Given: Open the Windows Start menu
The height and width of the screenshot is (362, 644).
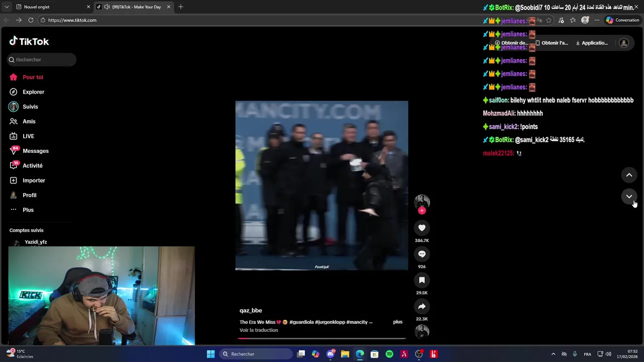Looking at the screenshot, I should (211, 354).
